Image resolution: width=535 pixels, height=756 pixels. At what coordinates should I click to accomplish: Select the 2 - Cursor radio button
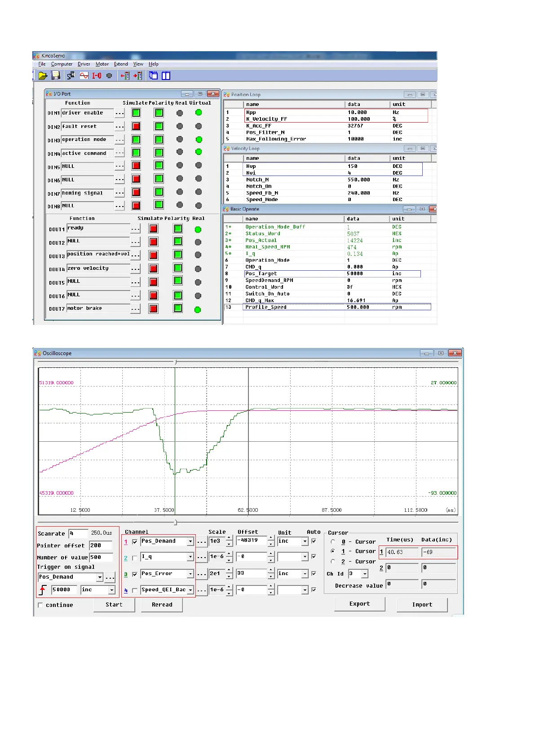[x=333, y=562]
